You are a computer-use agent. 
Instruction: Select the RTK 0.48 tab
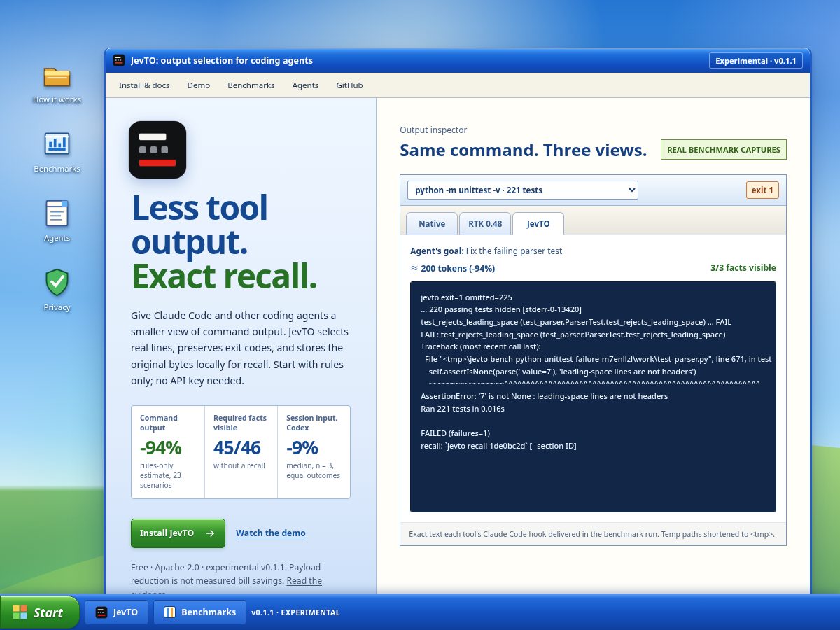485,223
